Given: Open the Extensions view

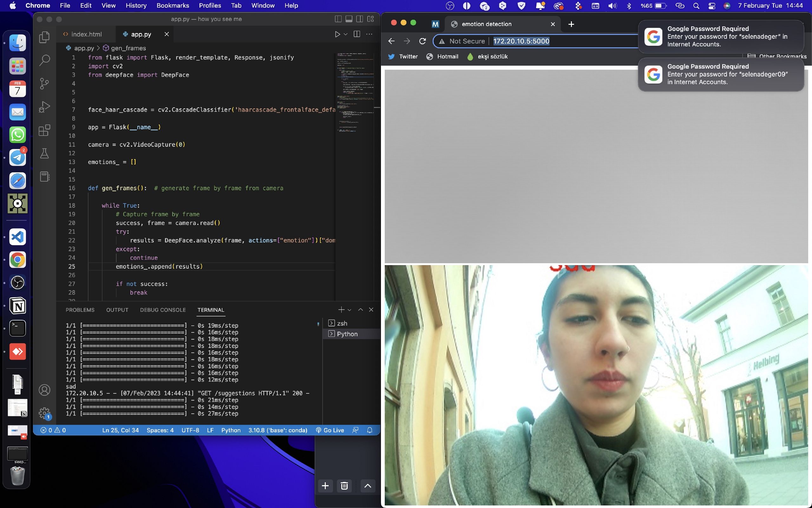Looking at the screenshot, I should 44,130.
